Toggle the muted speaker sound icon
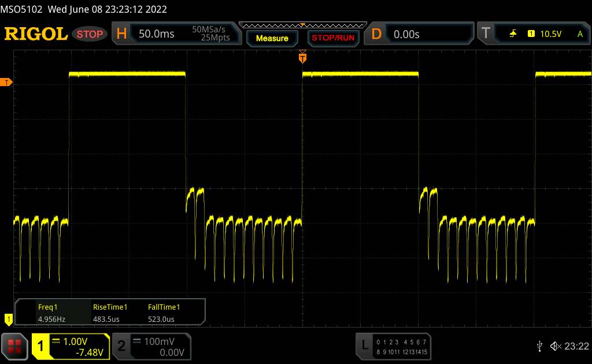The width and height of the screenshot is (592, 364). click(x=555, y=346)
